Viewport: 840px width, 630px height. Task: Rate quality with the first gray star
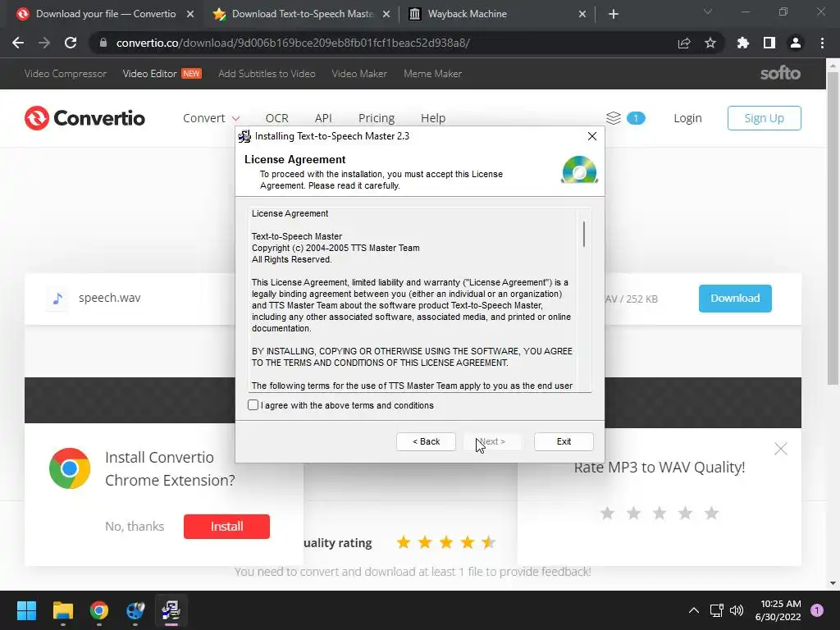pyautogui.click(x=607, y=514)
